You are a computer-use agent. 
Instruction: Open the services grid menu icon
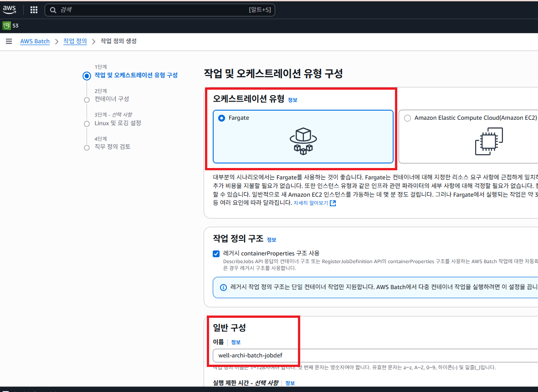(x=34, y=10)
